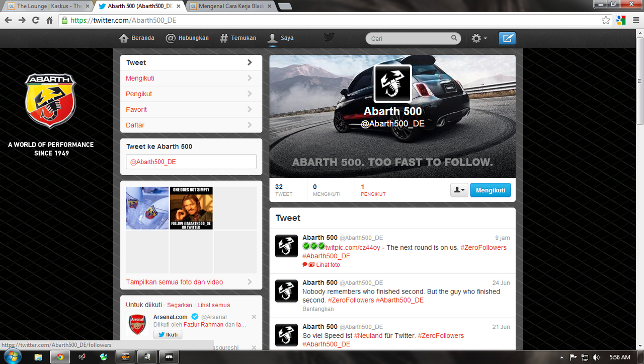Image resolution: width=644 pixels, height=364 pixels.
Task: Open the One Does Not Simply meme thumbnail
Action: [191, 208]
